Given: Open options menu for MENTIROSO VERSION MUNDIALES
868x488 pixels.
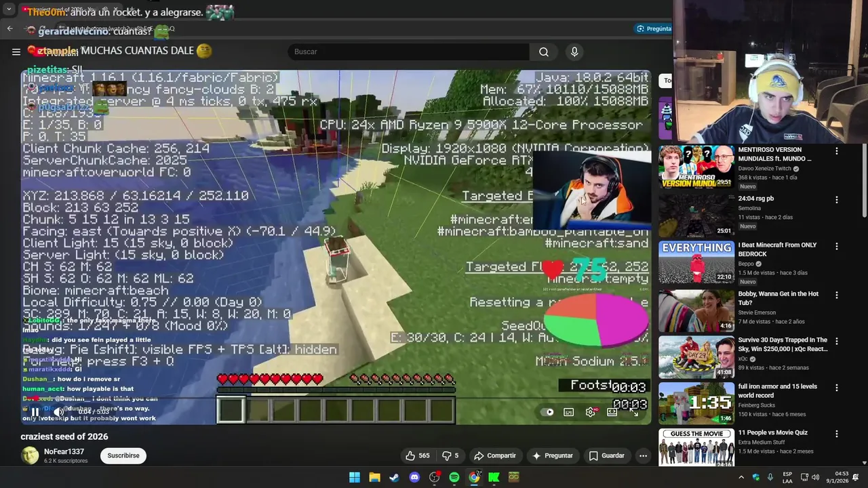Looking at the screenshot, I should 836,151.
